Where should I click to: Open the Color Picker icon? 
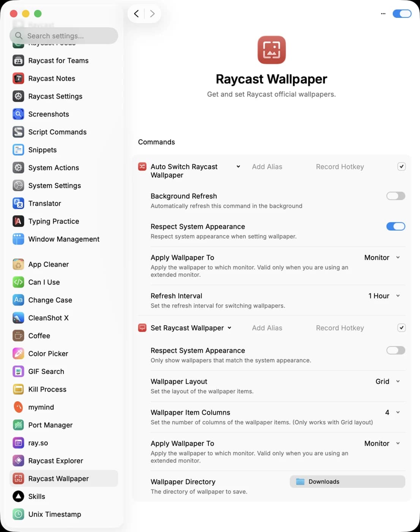18,353
